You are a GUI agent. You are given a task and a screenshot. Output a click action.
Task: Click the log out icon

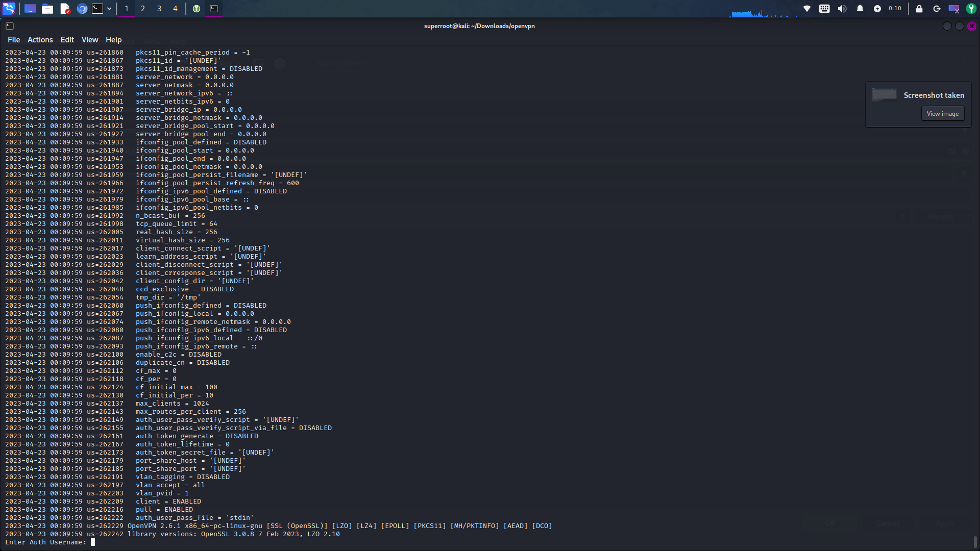937,9
